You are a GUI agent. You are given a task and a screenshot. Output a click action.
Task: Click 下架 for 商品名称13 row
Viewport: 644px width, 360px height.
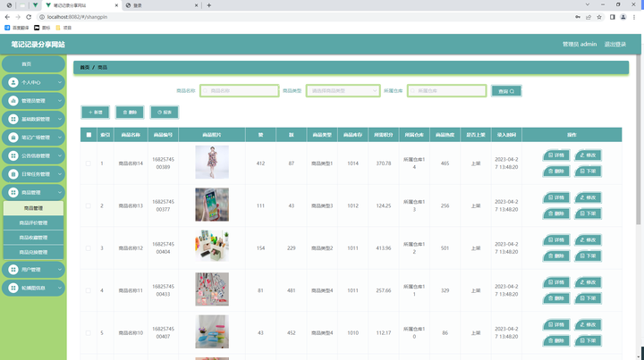[588, 213]
